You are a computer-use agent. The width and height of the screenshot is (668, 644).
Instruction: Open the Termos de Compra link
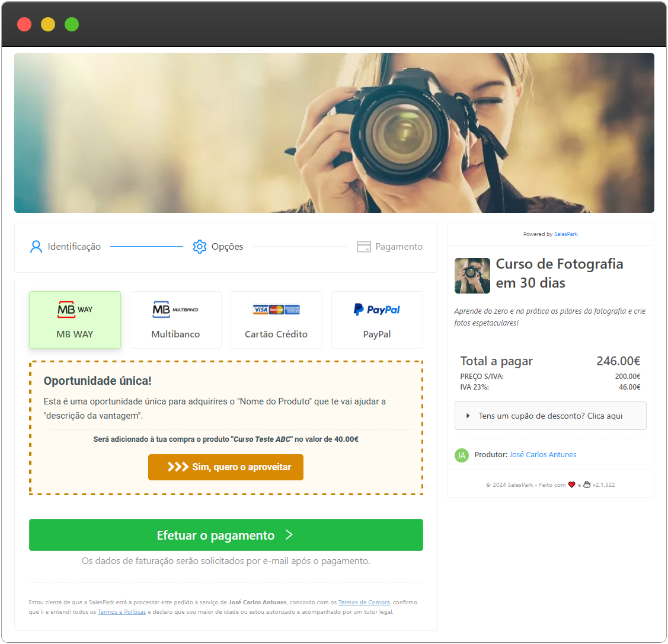click(364, 602)
